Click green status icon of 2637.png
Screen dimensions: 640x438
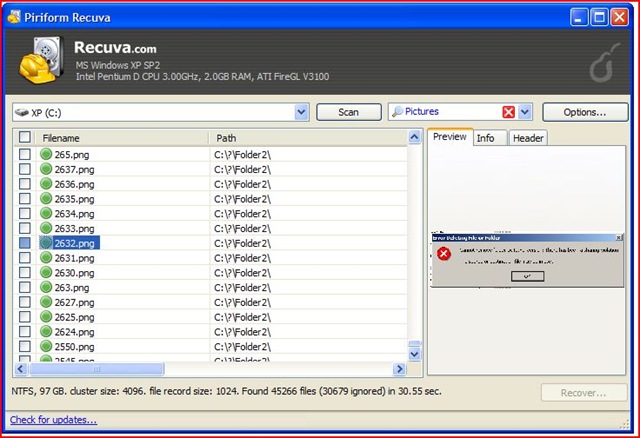tap(46, 169)
